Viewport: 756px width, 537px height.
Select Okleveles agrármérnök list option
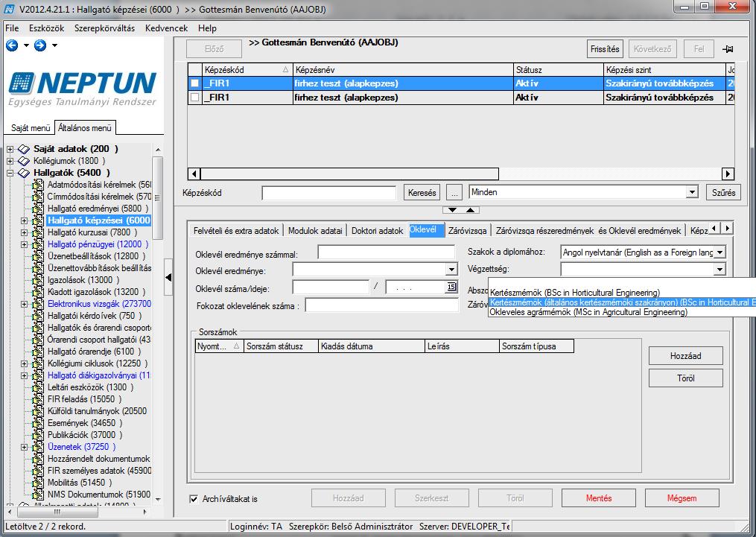point(588,312)
